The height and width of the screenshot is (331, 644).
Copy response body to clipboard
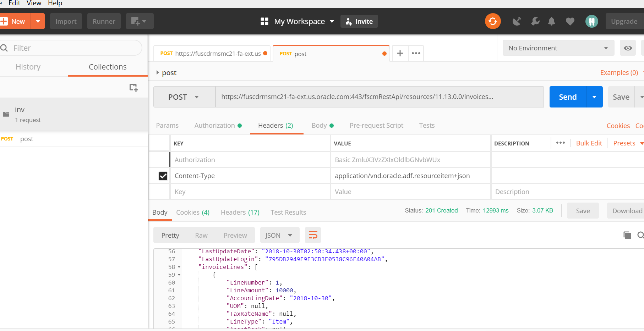pyautogui.click(x=627, y=235)
